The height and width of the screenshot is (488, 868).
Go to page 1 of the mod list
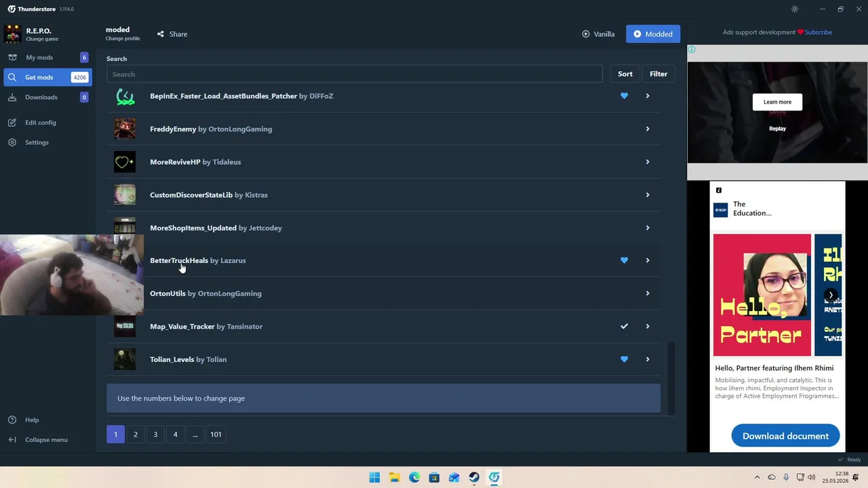pyautogui.click(x=115, y=434)
